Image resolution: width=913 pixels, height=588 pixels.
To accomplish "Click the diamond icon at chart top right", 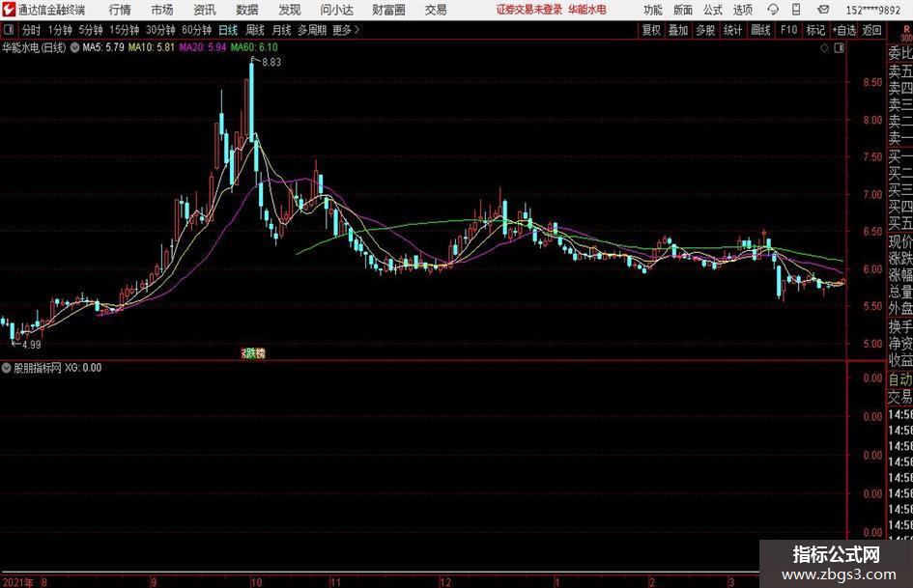I will pos(824,48).
